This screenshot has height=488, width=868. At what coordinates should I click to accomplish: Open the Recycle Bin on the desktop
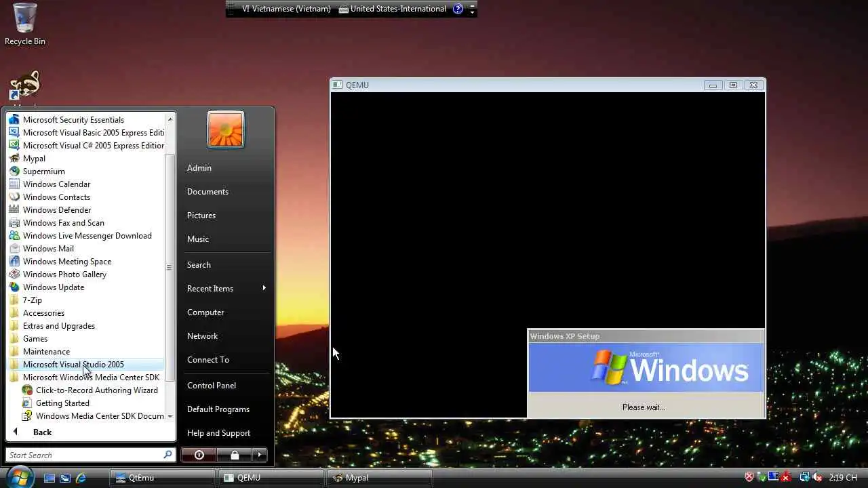tap(25, 24)
